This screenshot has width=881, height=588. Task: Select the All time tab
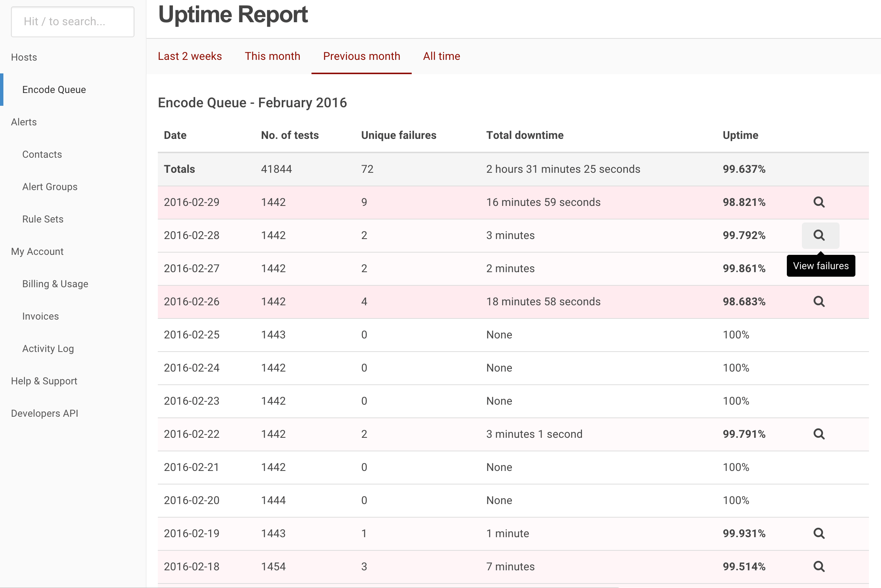[x=441, y=56]
